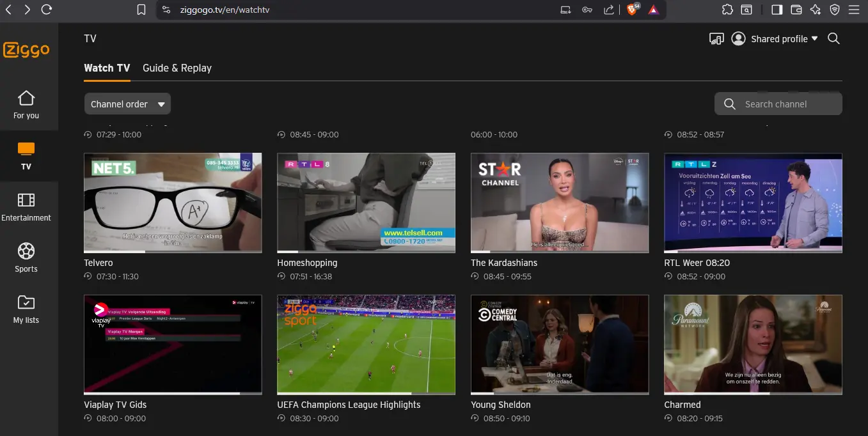Click the TV page heading text
This screenshot has height=436, width=868.
90,38
